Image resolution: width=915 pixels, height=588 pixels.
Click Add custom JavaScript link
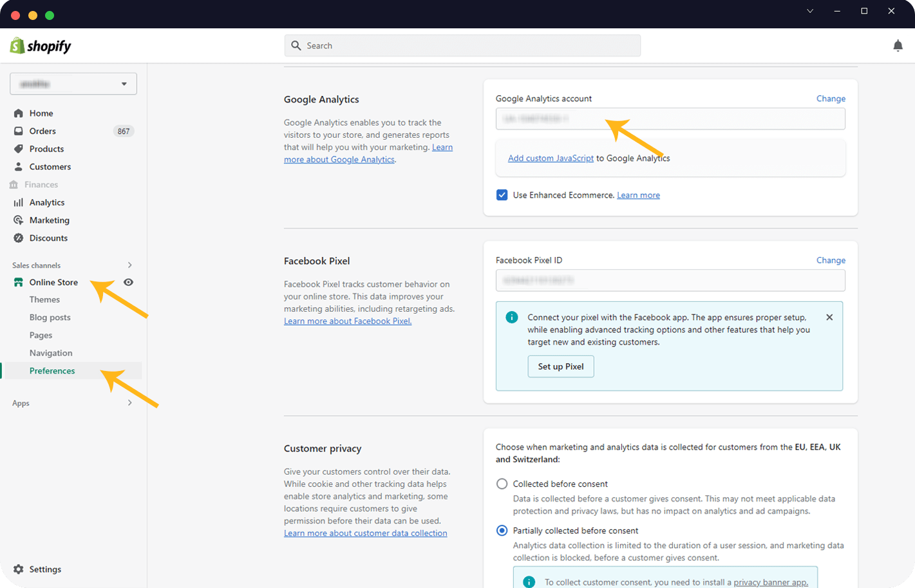point(551,158)
